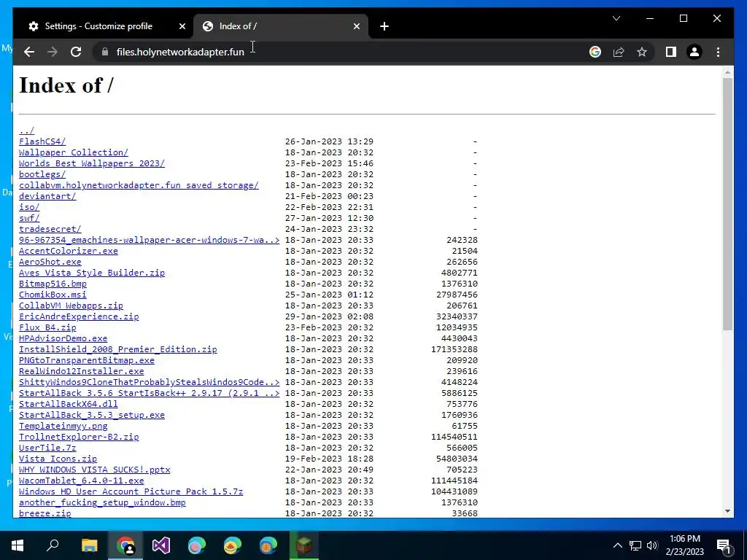Screen dimensions: 747x560
Task: Download breeze.zip
Action: (45, 513)
